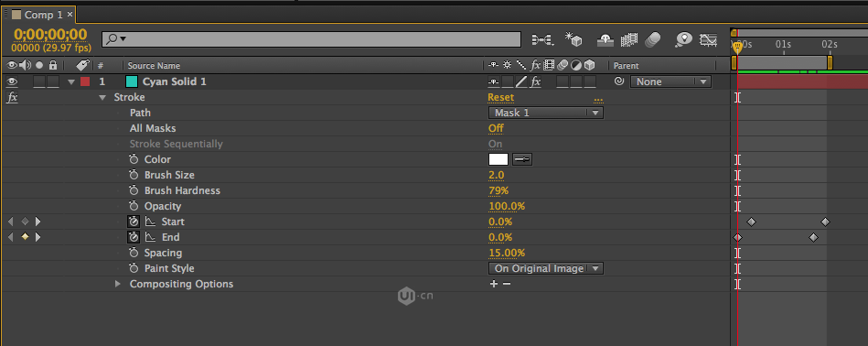Viewport: 868px width, 346px height.
Task: Select the Comp 1 tab
Action: point(43,15)
